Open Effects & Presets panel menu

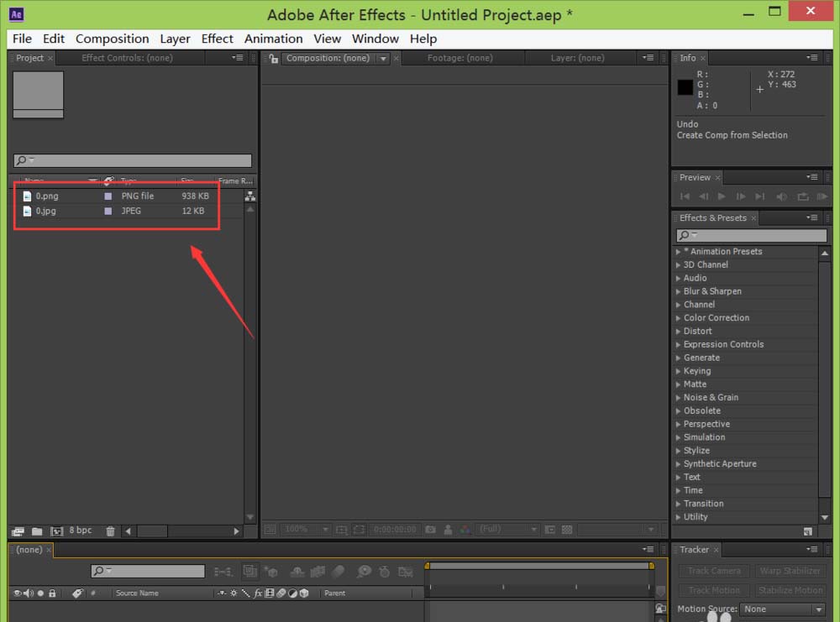tap(811, 217)
